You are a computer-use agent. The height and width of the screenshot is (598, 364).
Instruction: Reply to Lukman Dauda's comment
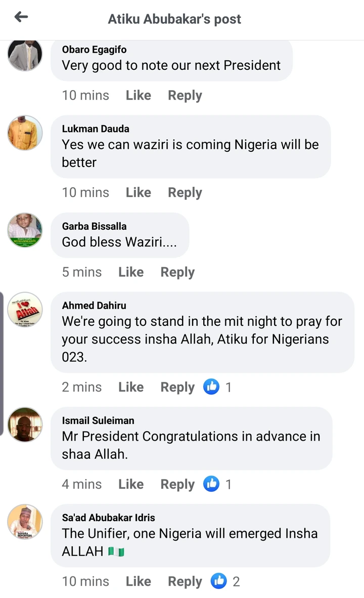pos(185,192)
